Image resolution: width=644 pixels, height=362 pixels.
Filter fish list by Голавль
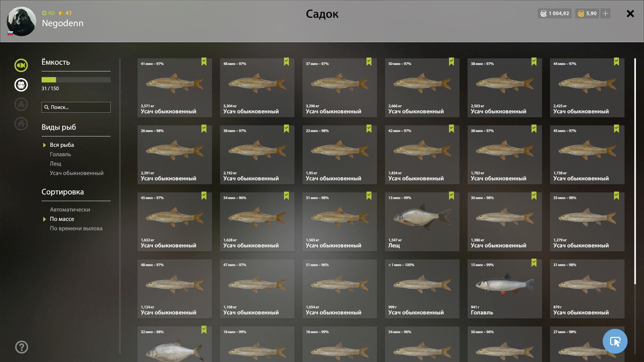[x=60, y=154]
